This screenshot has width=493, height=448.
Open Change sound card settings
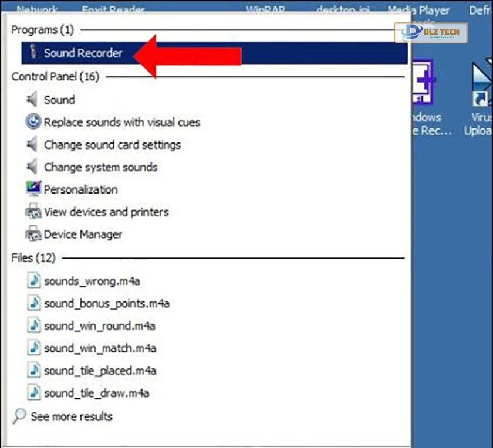point(112,145)
